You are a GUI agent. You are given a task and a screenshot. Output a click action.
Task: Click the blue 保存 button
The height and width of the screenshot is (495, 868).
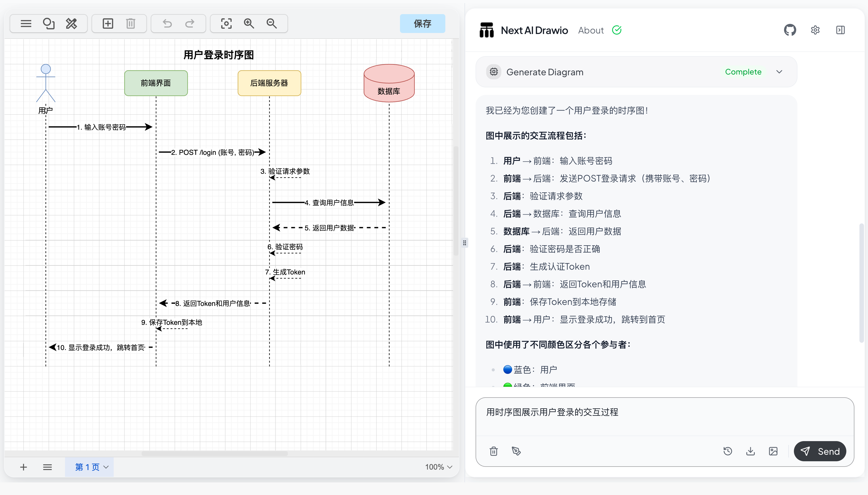pyautogui.click(x=422, y=23)
